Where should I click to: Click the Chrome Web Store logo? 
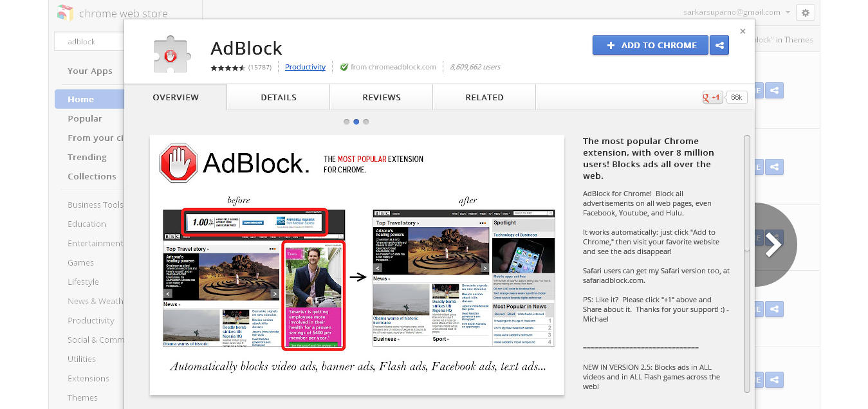pyautogui.click(x=65, y=13)
